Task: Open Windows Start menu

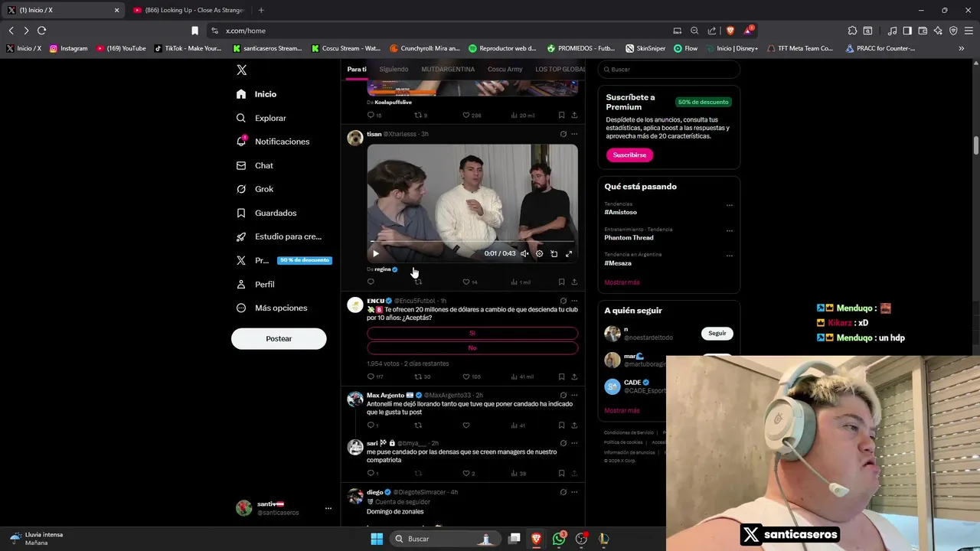Action: click(377, 539)
